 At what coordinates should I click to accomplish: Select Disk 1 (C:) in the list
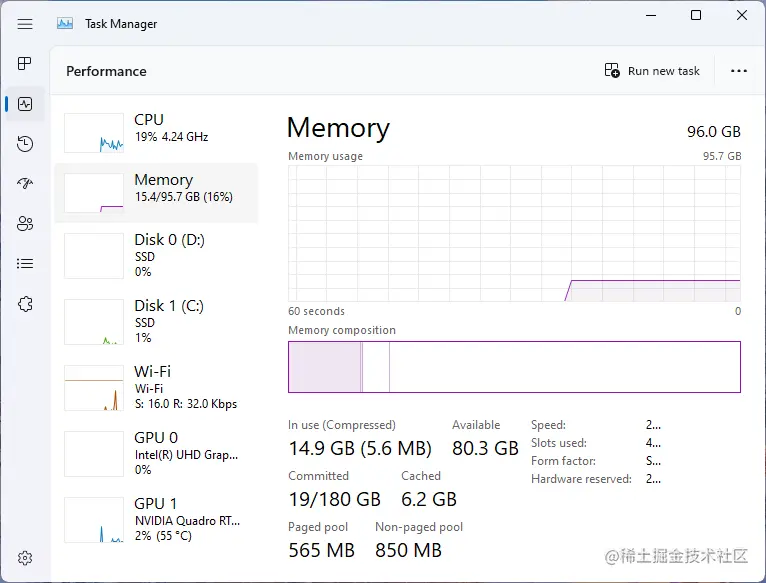click(156, 322)
